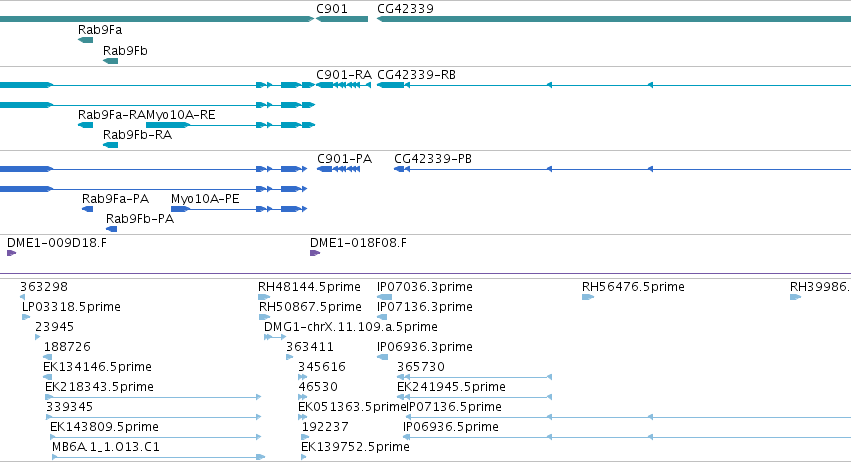Select the 188726 EST label
The height and width of the screenshot is (462, 851).
[67, 347]
